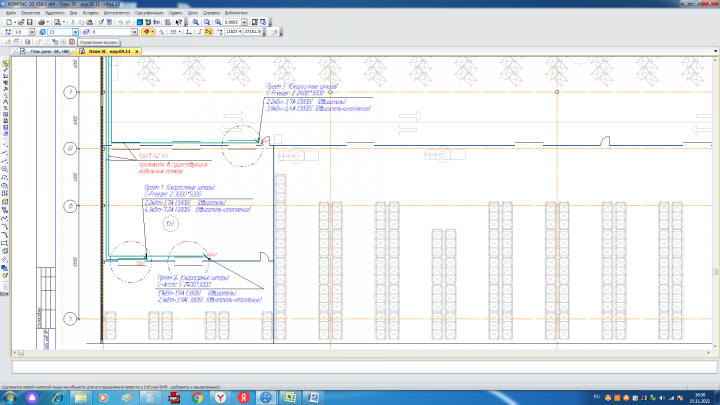The height and width of the screenshot is (405, 720).
Task: Open the Выделить menu
Action: point(55,13)
